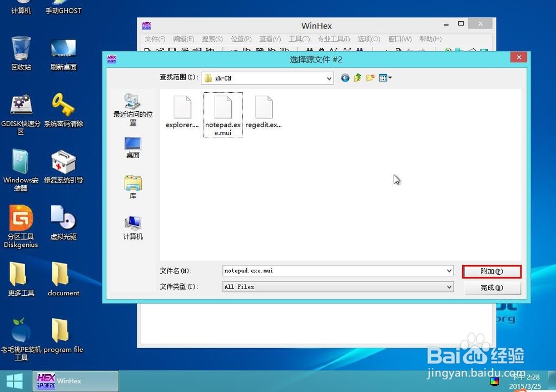Viewport: 556px width, 392px height.
Task: Open Computer (计算机) in dialog sidebar
Action: (133, 228)
